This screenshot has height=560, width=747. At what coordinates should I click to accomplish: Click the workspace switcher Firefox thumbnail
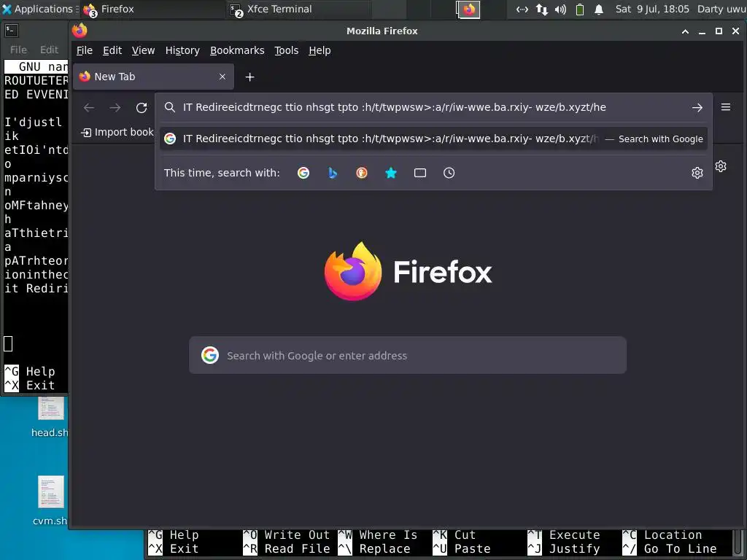click(468, 9)
